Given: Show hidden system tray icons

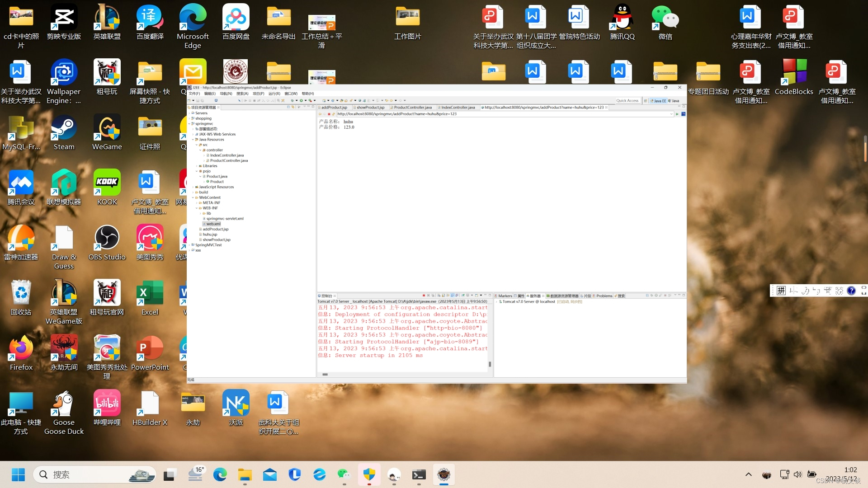Looking at the screenshot, I should tap(748, 474).
